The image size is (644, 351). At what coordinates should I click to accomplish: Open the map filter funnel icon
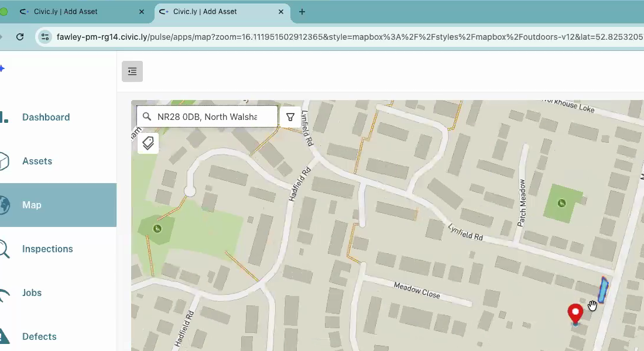(x=290, y=116)
